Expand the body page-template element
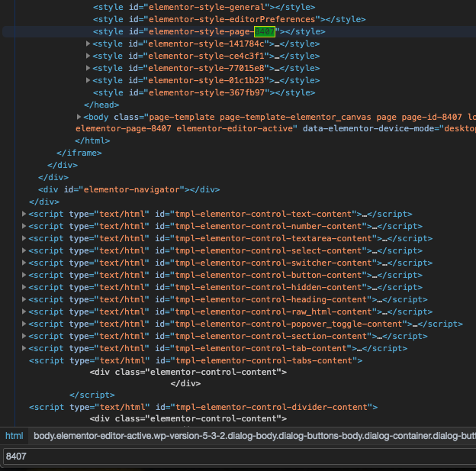 tap(79, 117)
